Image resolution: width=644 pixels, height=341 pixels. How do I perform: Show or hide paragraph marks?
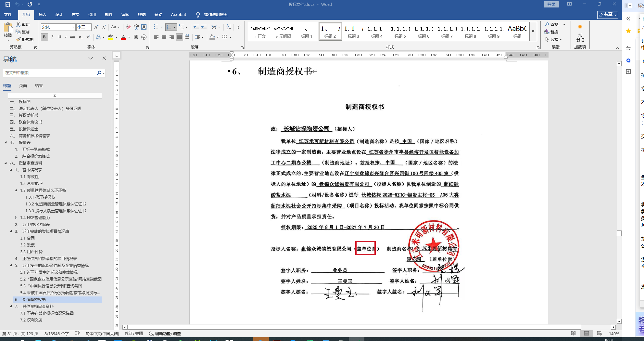coord(239,27)
